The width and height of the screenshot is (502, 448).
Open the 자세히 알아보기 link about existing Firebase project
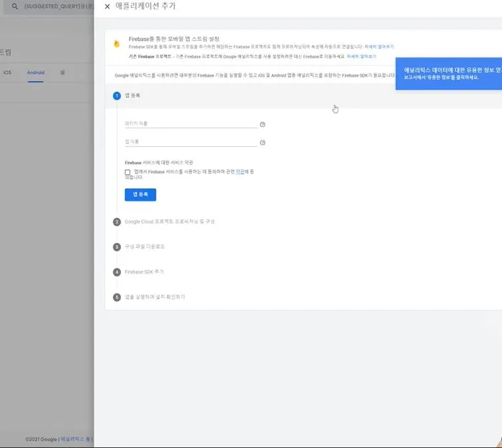[361, 56]
